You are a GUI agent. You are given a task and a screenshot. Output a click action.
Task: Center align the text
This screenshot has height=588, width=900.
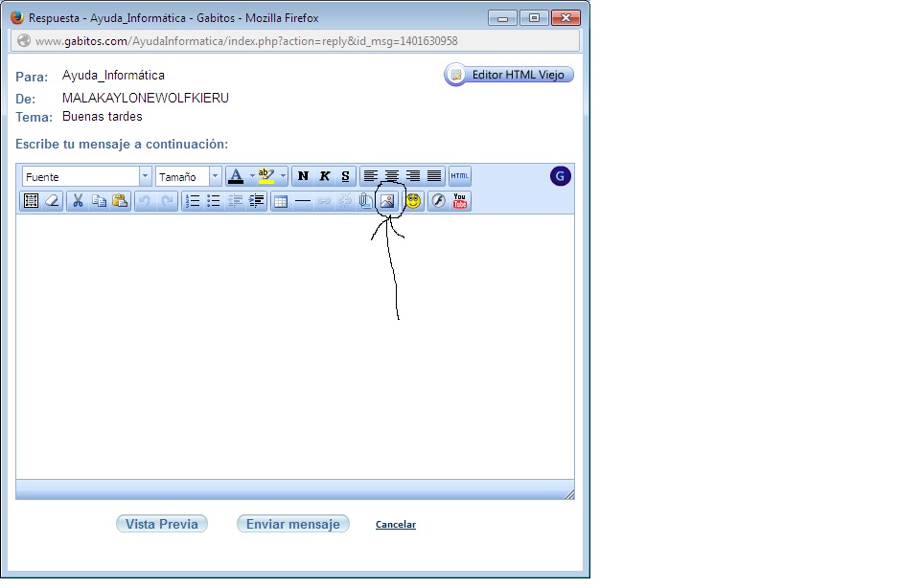(392, 176)
